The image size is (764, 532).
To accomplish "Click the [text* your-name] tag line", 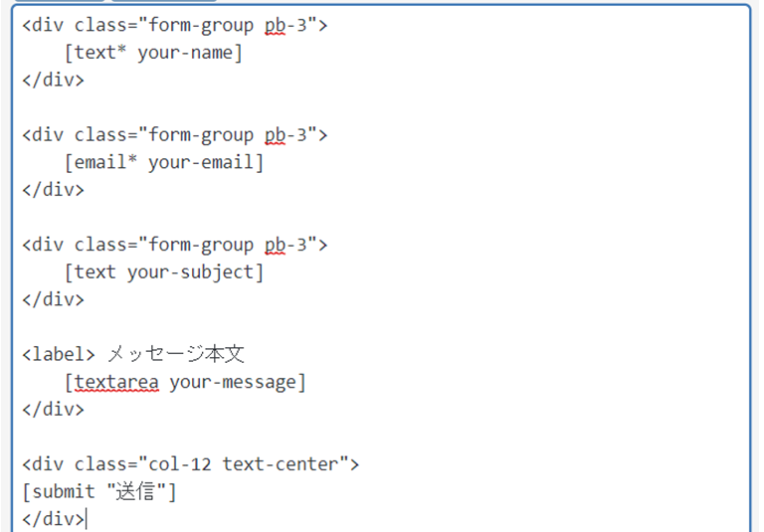I will [153, 53].
